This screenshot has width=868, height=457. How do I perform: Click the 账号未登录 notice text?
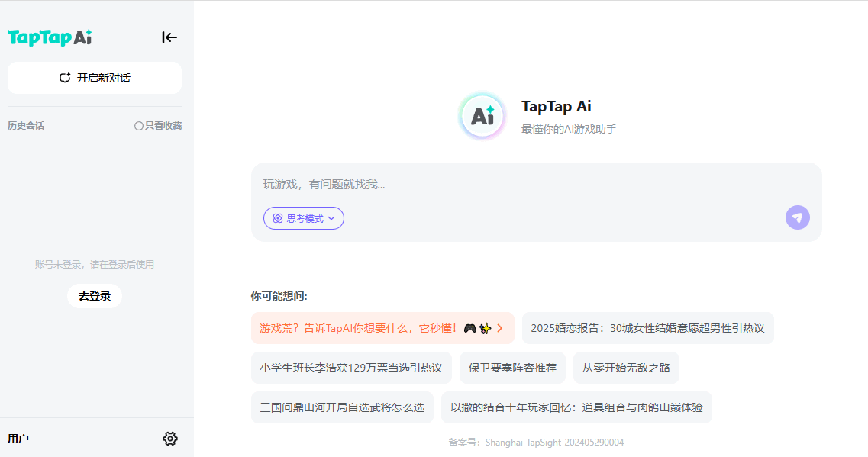click(95, 265)
